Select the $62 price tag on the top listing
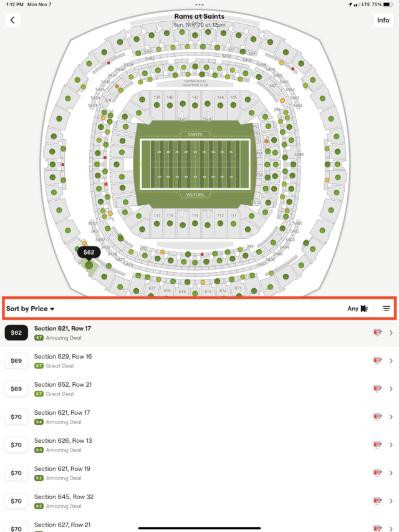399x532 pixels. point(16,332)
